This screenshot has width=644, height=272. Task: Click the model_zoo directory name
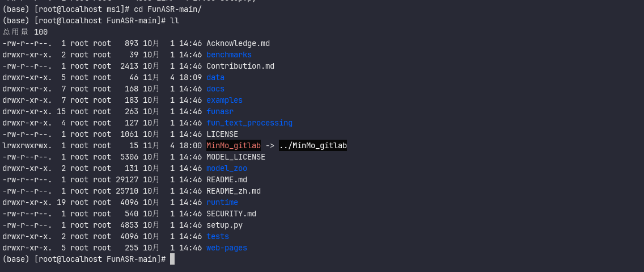pos(227,169)
